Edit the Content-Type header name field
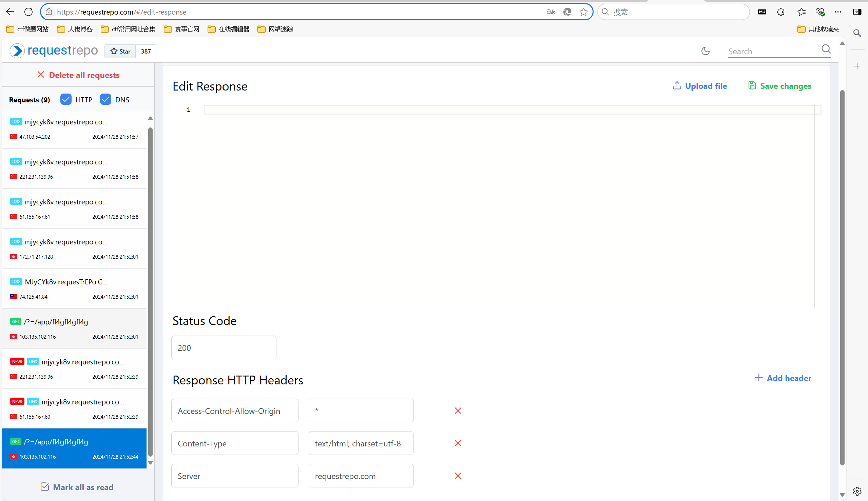 point(235,443)
